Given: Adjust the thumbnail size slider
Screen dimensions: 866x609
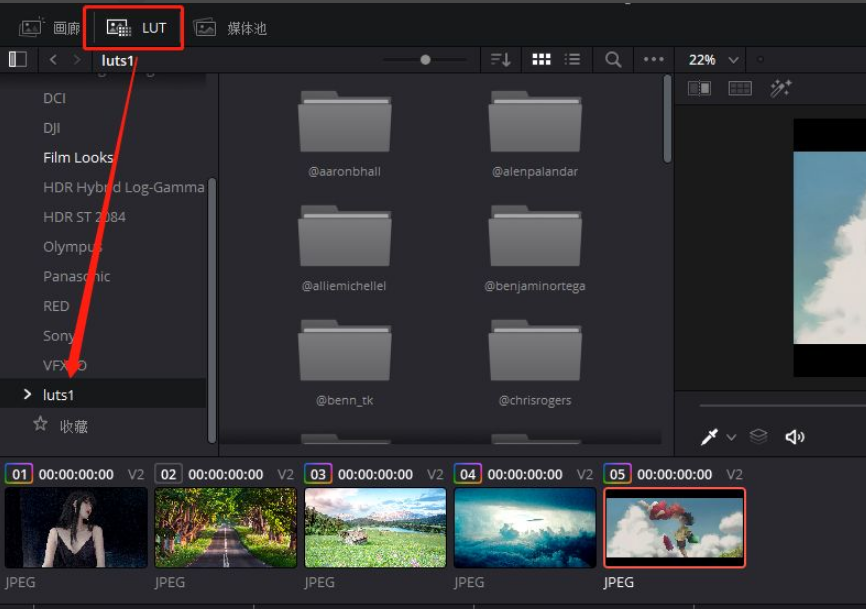Looking at the screenshot, I should pyautogui.click(x=425, y=60).
